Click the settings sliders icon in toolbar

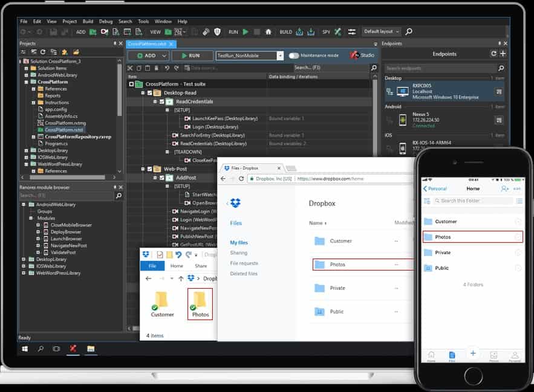[352, 31]
